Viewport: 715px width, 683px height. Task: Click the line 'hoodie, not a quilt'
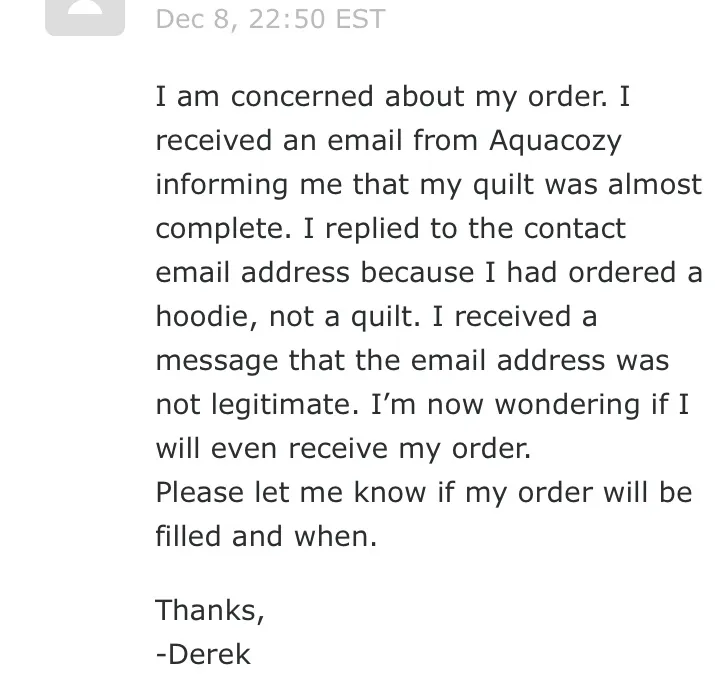coord(376,316)
